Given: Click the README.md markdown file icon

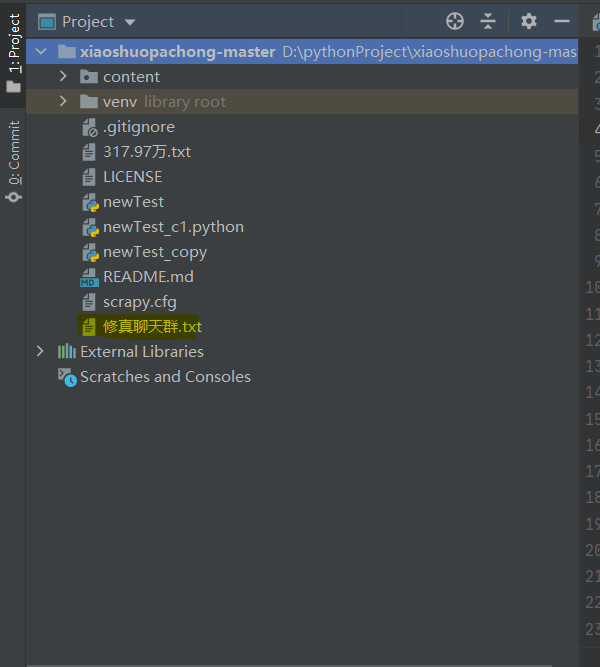Looking at the screenshot, I should (x=90, y=277).
